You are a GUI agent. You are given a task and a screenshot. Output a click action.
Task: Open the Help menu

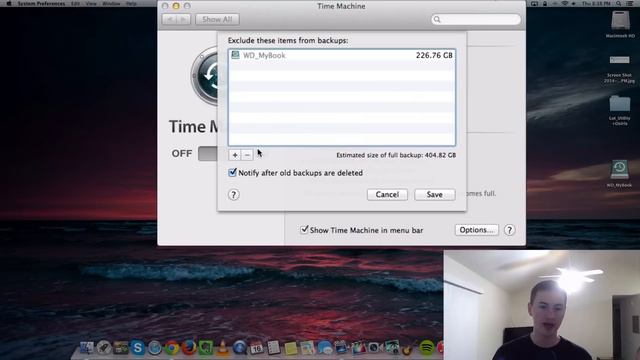pos(131,4)
